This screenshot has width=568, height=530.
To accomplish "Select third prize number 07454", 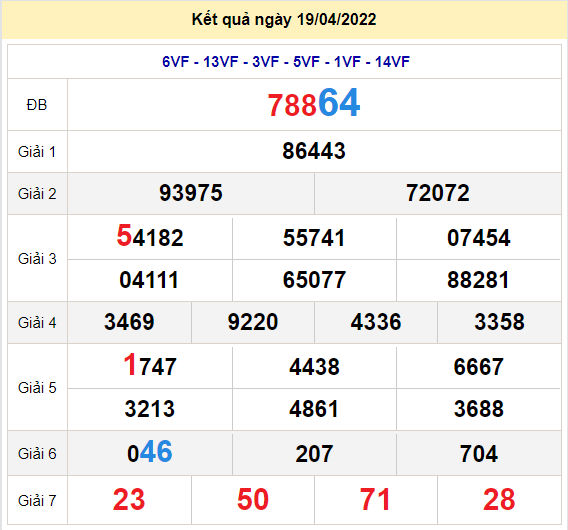I will (x=479, y=238).
